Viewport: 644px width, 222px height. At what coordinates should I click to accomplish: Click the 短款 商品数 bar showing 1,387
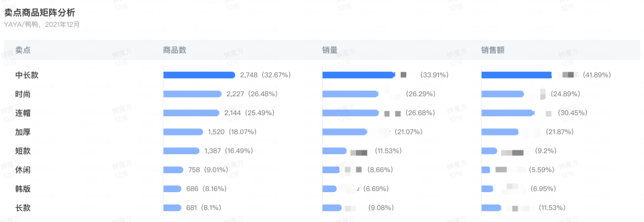(181, 150)
